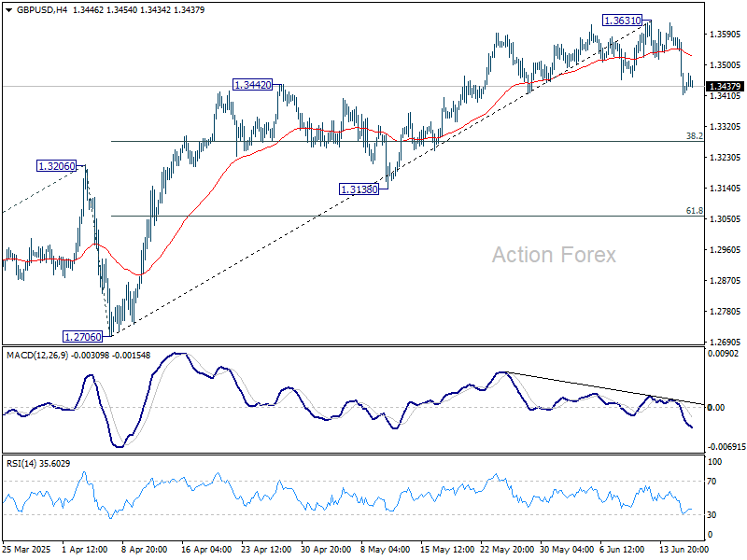Open the GBPUSD,H4 chart dropdown triangle
The width and height of the screenshot is (747, 560).
coord(8,10)
